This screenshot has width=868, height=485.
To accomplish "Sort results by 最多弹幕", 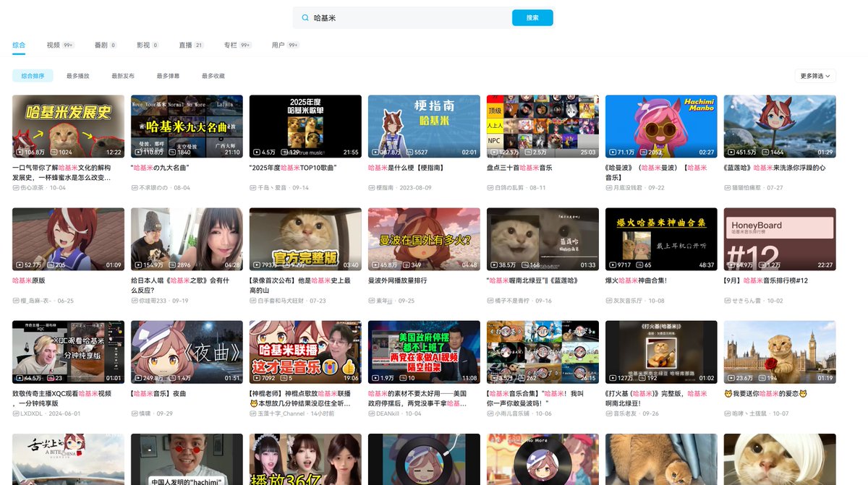I will 168,75.
